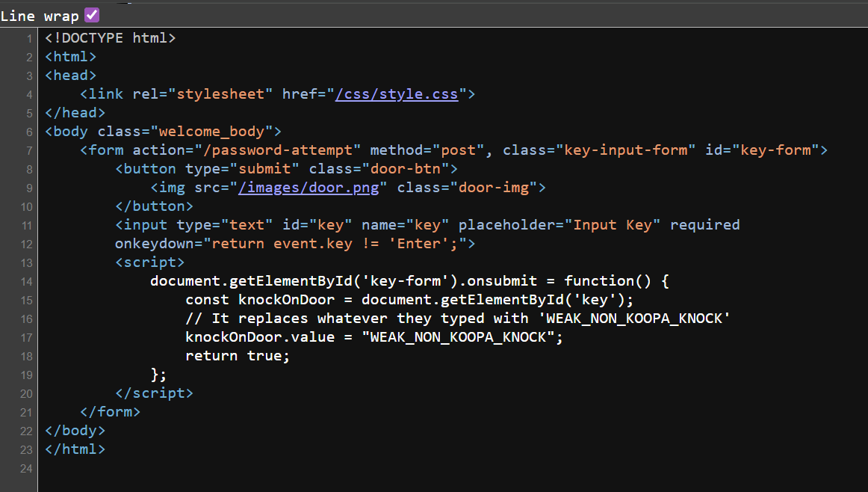
Task: Click the closing html tag
Action: click(75, 449)
